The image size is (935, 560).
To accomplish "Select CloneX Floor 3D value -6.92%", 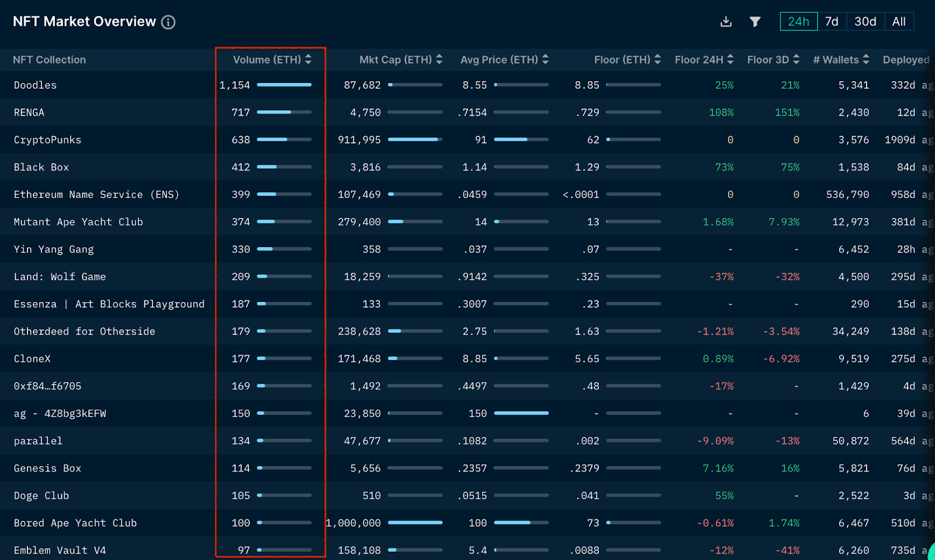I will click(x=781, y=359).
